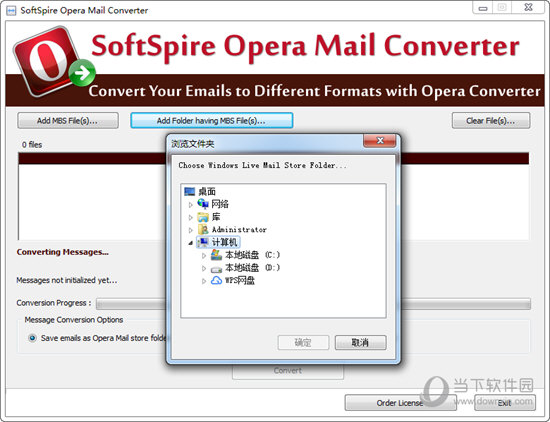
Task: Click the 'Messages not initialized yet...' status text
Action: pos(67,280)
